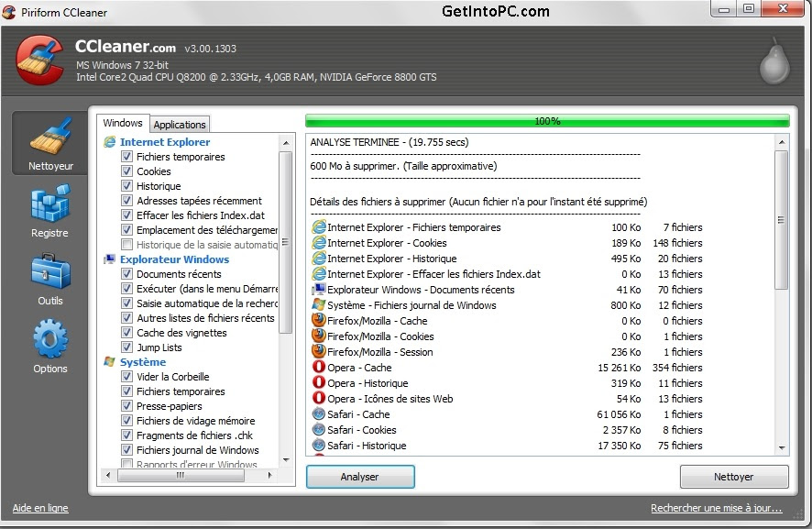Enable Historique de la saisie automatique checkbox
Viewport: 812px width, 529px height.
tap(126, 244)
